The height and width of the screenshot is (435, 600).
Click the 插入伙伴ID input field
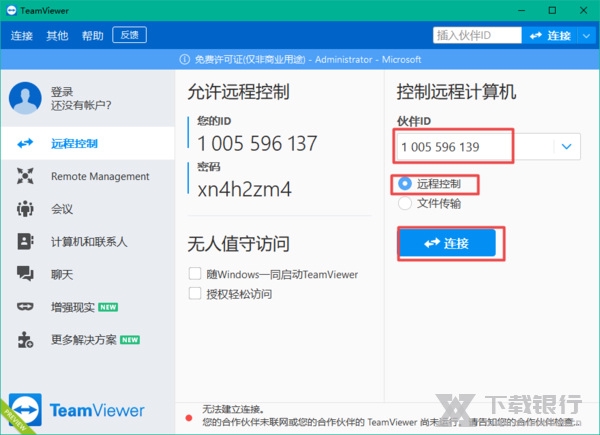(477, 36)
